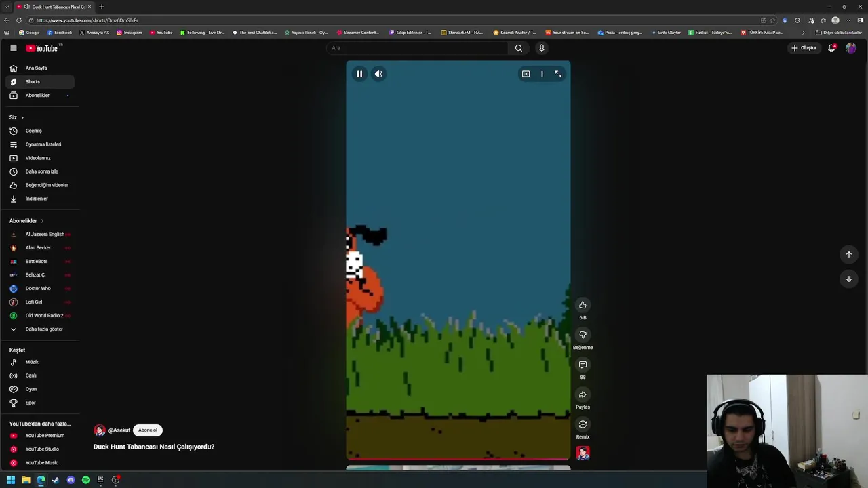Viewport: 868px width, 488px height.
Task: Toggle captions on the short
Action: click(x=526, y=74)
